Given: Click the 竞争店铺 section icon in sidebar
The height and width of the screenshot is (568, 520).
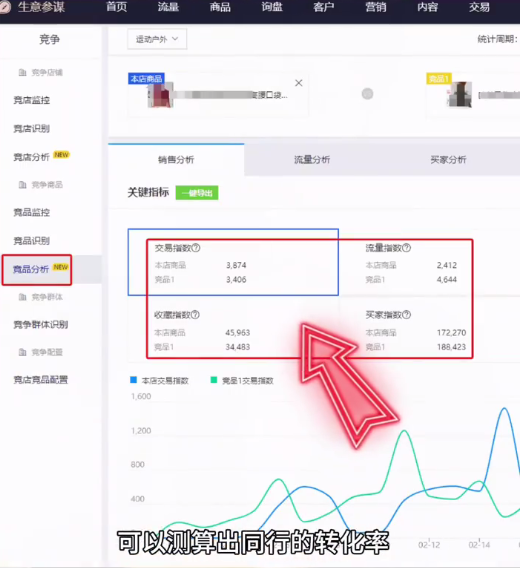Looking at the screenshot, I should pyautogui.click(x=22, y=72).
